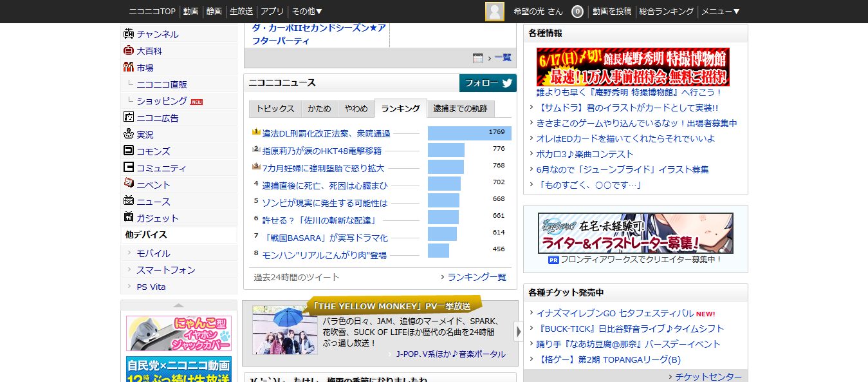Open 総合ランキング in the top bar
Image resolution: width=868 pixels, height=382 pixels.
tap(667, 12)
